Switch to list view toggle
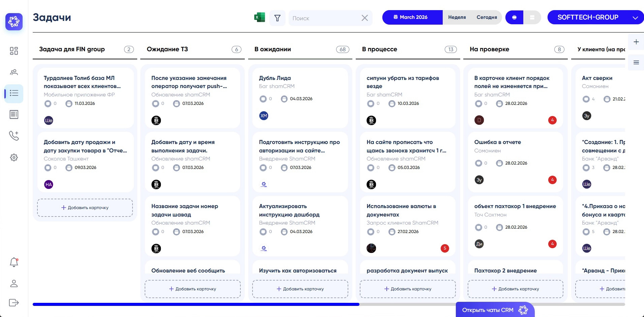This screenshot has height=317, width=644. [532, 18]
